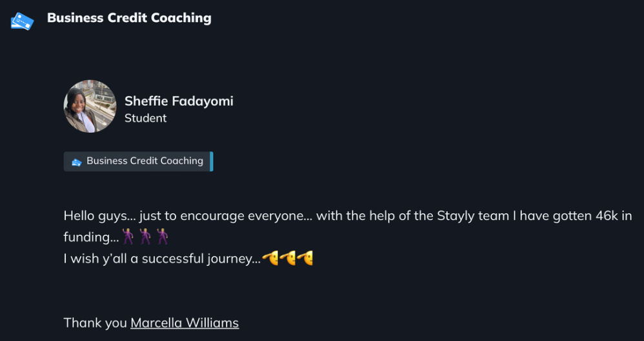This screenshot has width=644, height=341.
Task: Click the blue accent bar beside the tag
Action: point(211,161)
